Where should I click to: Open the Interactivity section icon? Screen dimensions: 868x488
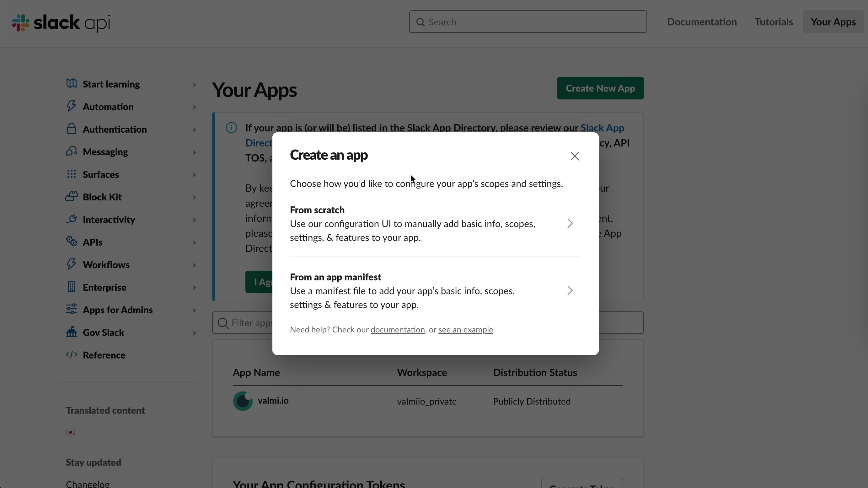tap(72, 219)
